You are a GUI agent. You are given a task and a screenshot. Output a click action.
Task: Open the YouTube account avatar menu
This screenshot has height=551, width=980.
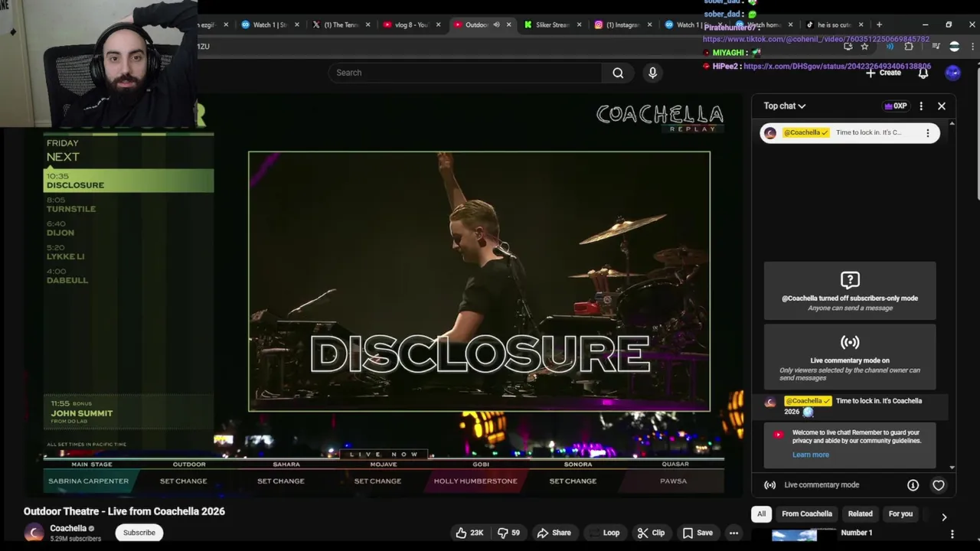point(952,73)
